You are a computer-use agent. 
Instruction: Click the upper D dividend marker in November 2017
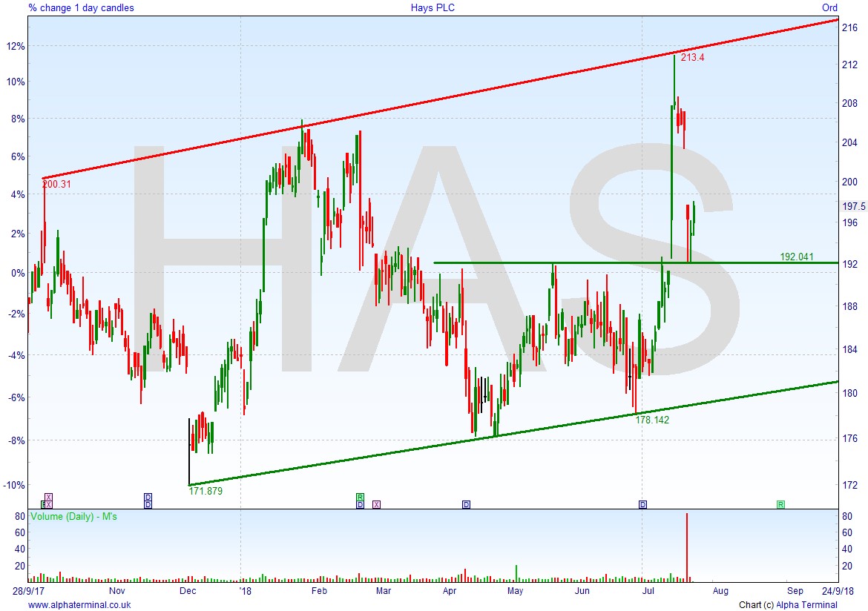tap(148, 497)
